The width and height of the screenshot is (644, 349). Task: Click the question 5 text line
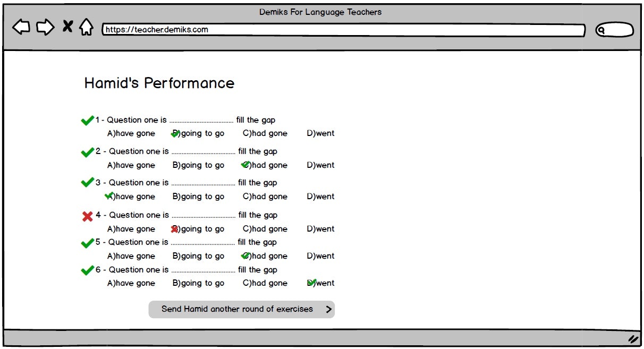click(x=187, y=242)
